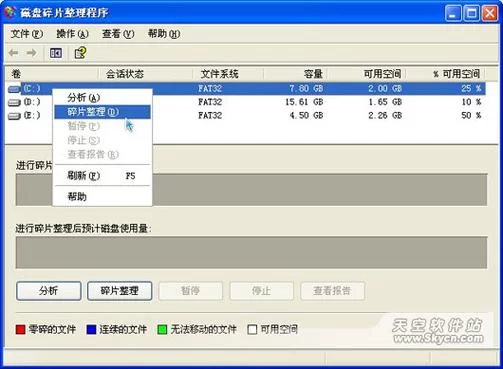Choose 分析(A) in the context menu
Viewport: 503px width, 369px height.
(102, 98)
